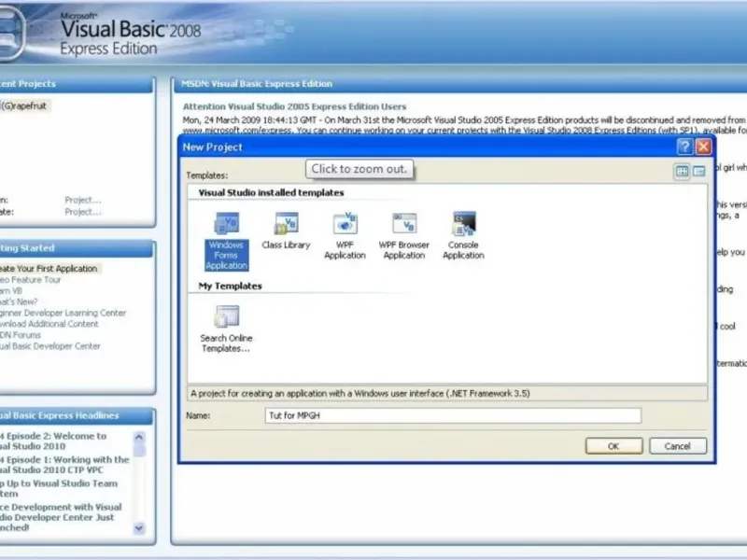747x560 pixels.
Task: Open Office Development with Visual Studio headline
Action: coord(61,517)
